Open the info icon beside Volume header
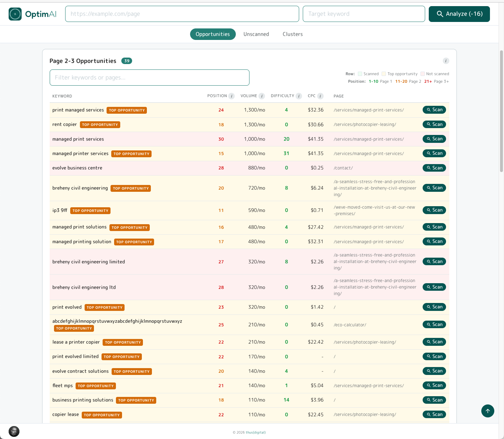504x439 pixels. pyautogui.click(x=262, y=96)
